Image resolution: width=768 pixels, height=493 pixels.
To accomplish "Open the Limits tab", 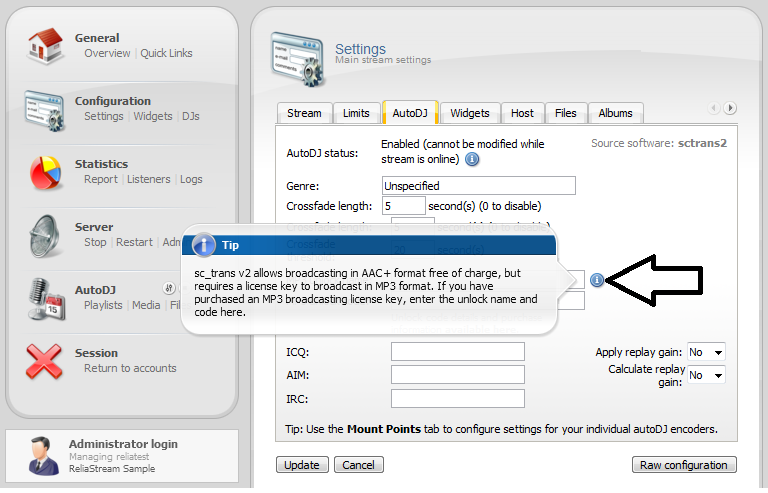I will click(356, 113).
